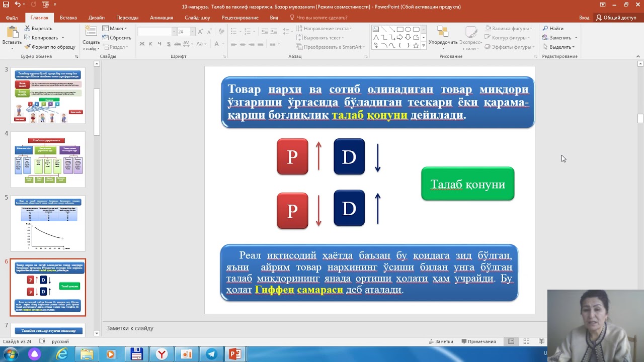The width and height of the screenshot is (644, 362).
Task: Open the font size dropdown showing 24
Action: coord(192,32)
